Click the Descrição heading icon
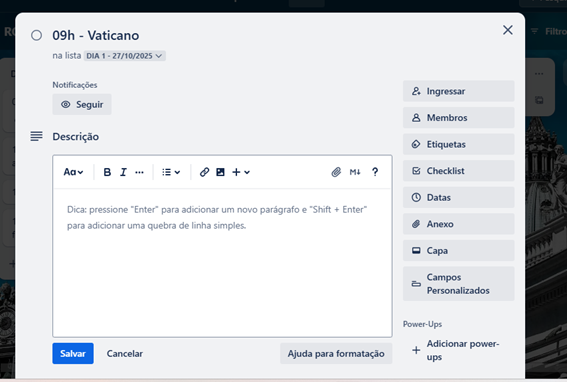Image resolution: width=567 pixels, height=382 pixels. (x=36, y=136)
